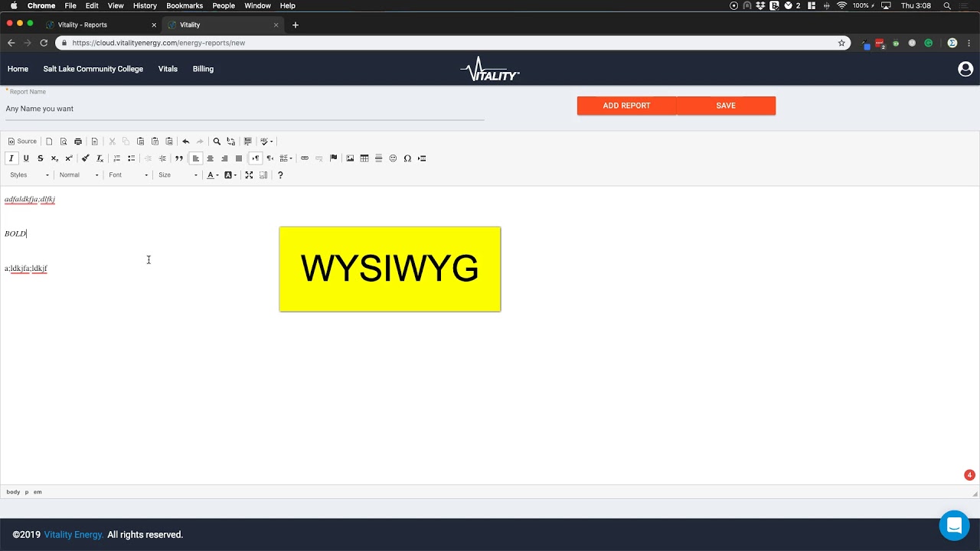Click the Insert Table icon

coord(364,158)
